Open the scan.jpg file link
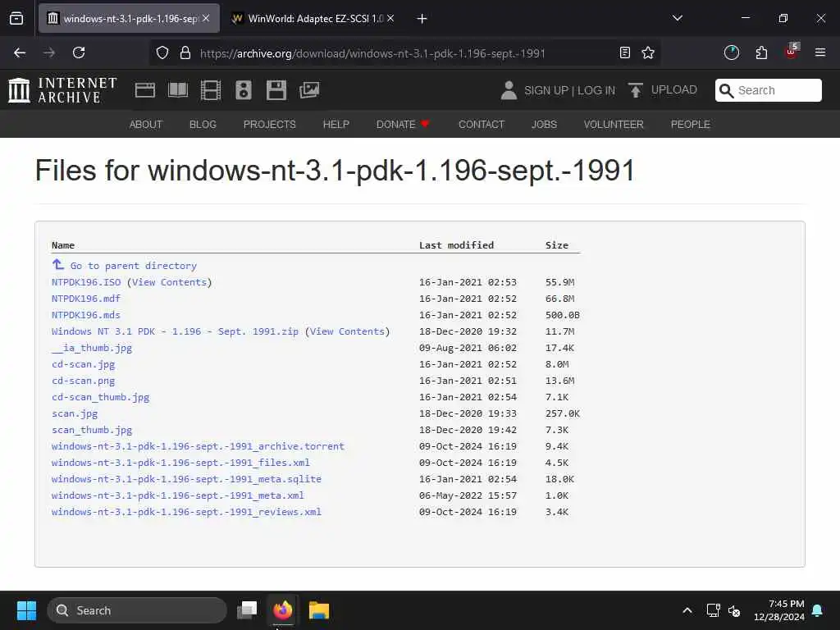 (x=75, y=413)
